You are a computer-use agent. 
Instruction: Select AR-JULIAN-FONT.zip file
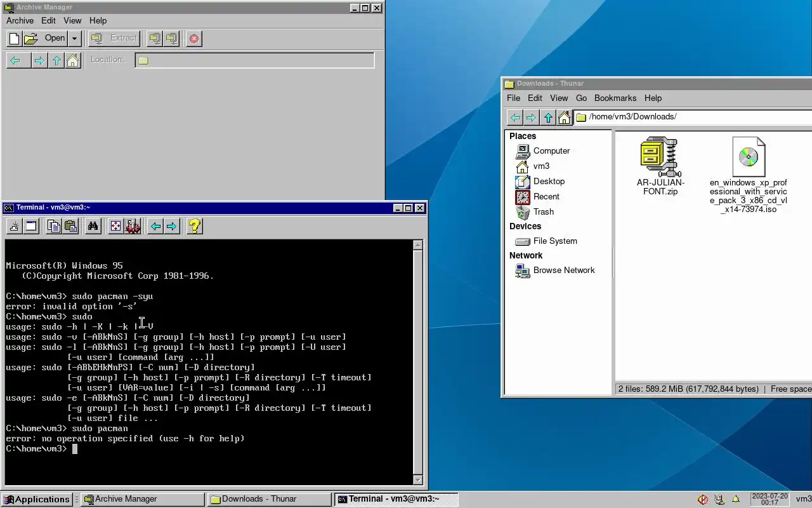tap(660, 166)
